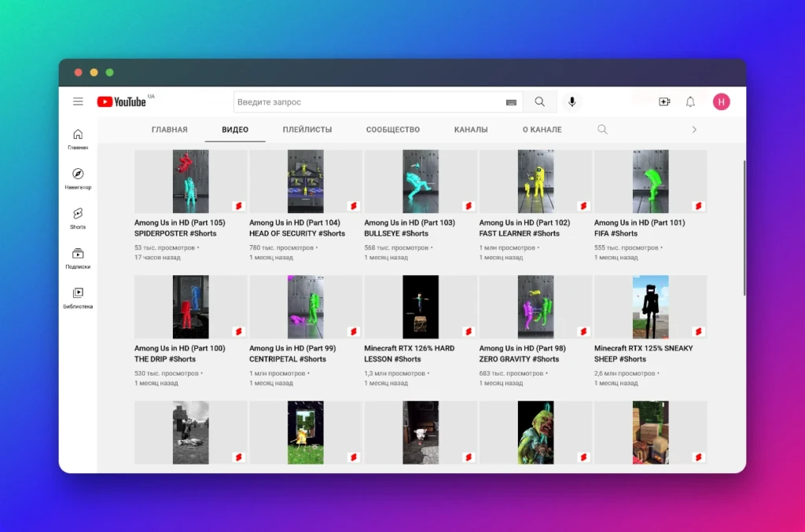The image size is (805, 532).
Task: Click Shorts badge on Part 101 FIFA thumbnail
Action: (699, 206)
